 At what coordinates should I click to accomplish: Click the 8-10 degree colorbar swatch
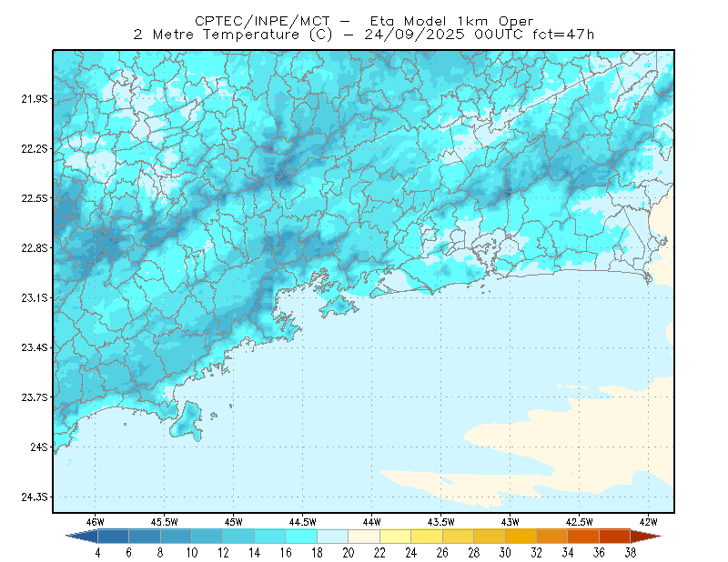[x=176, y=537]
